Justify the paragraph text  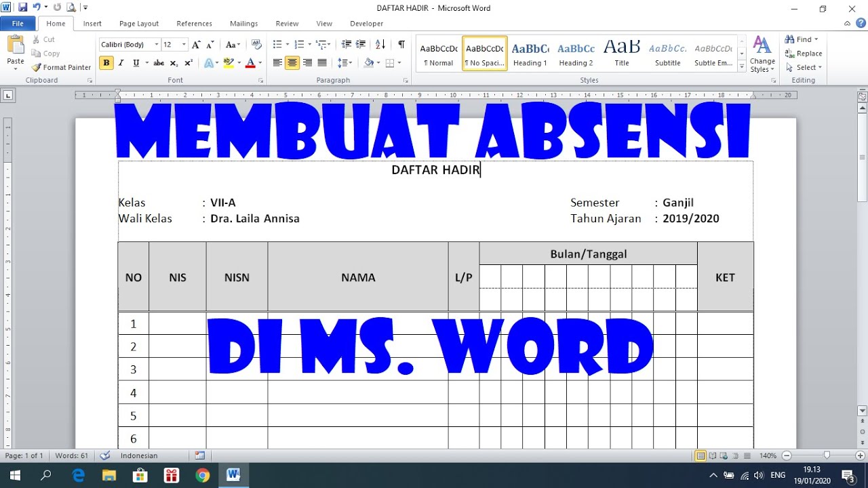[322, 63]
